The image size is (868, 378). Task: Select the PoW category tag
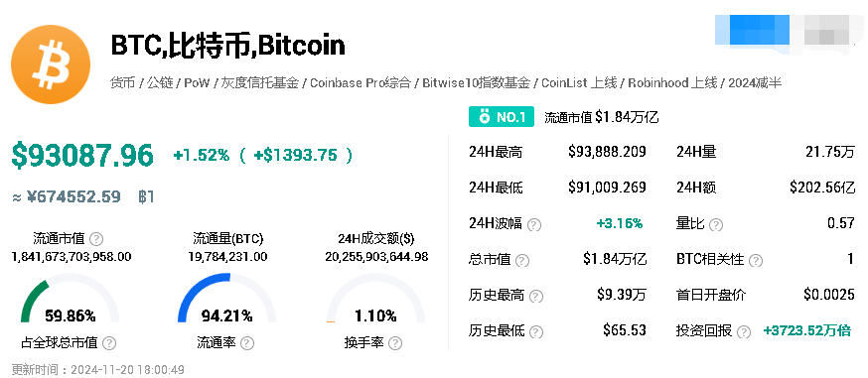point(197,83)
